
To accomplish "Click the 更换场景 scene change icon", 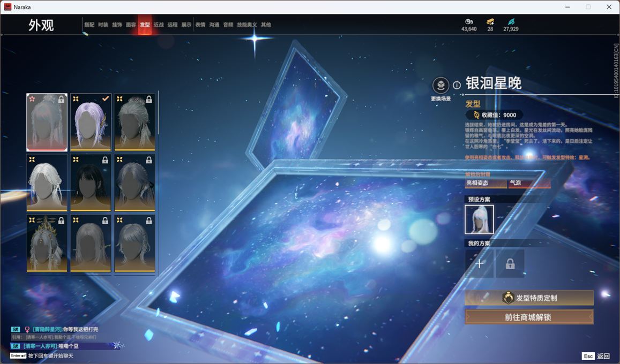I will tap(440, 85).
